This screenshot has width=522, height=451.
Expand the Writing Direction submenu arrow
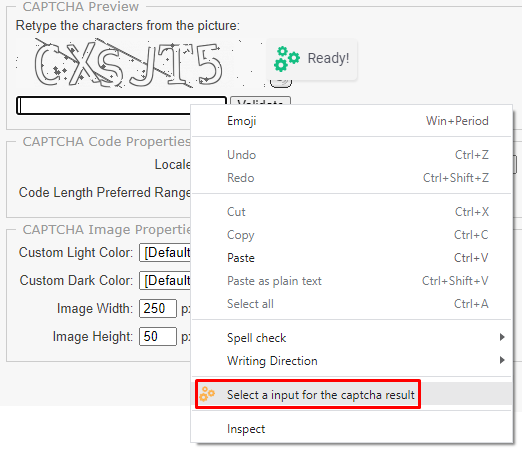click(x=502, y=360)
